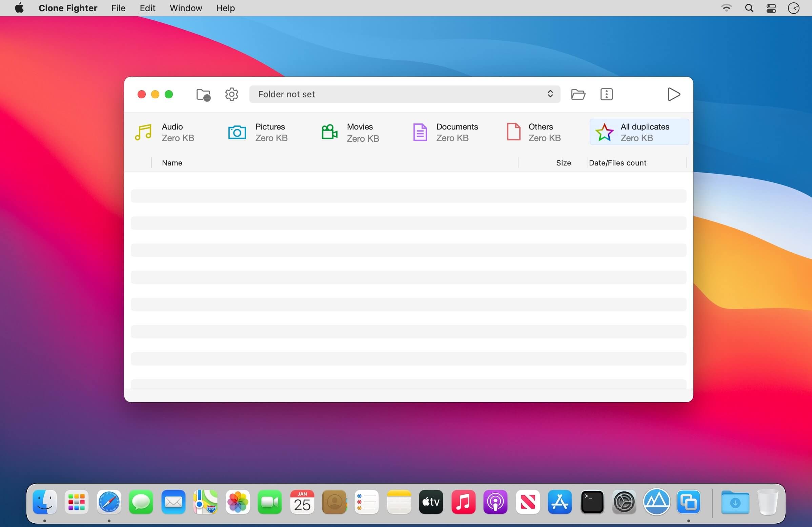Select the Documents category

coord(445,132)
